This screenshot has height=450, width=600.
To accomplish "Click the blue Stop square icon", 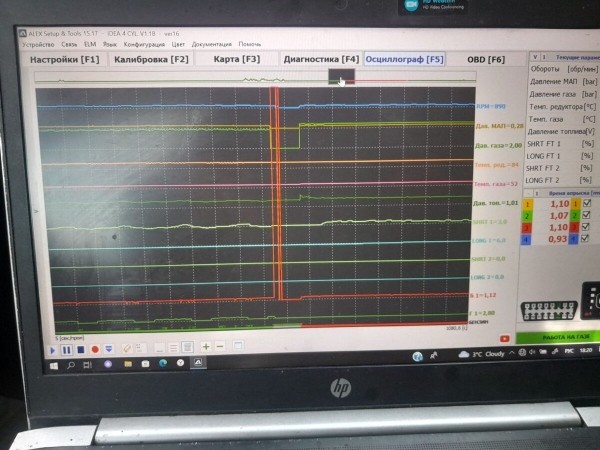I will [80, 349].
